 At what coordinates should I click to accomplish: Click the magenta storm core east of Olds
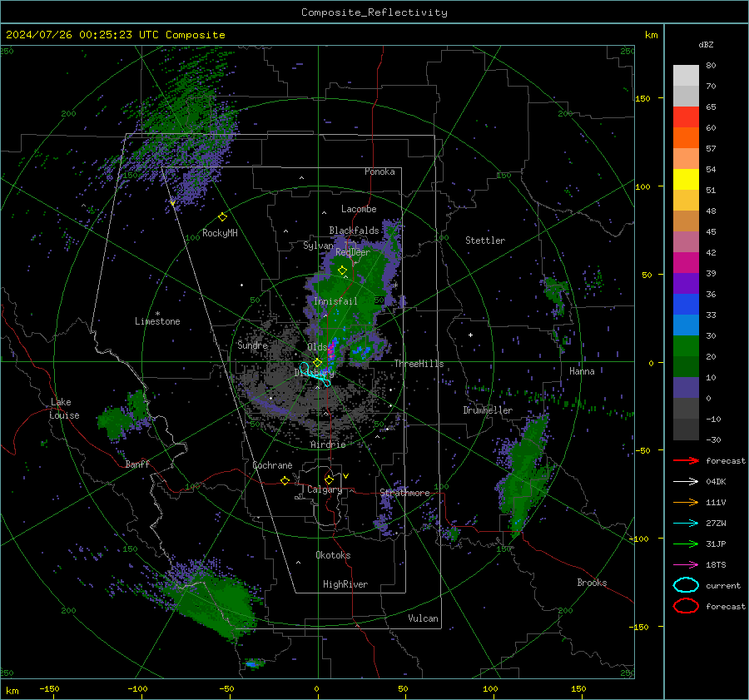point(332,352)
